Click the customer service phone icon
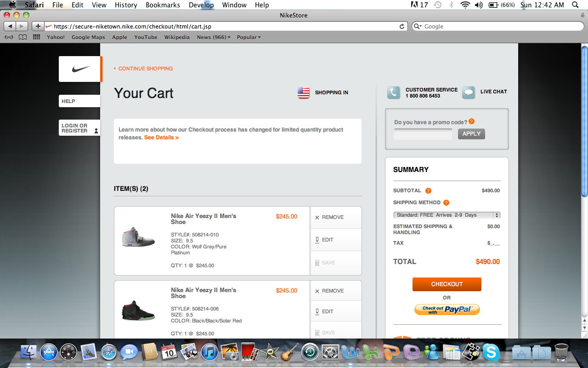 point(394,92)
